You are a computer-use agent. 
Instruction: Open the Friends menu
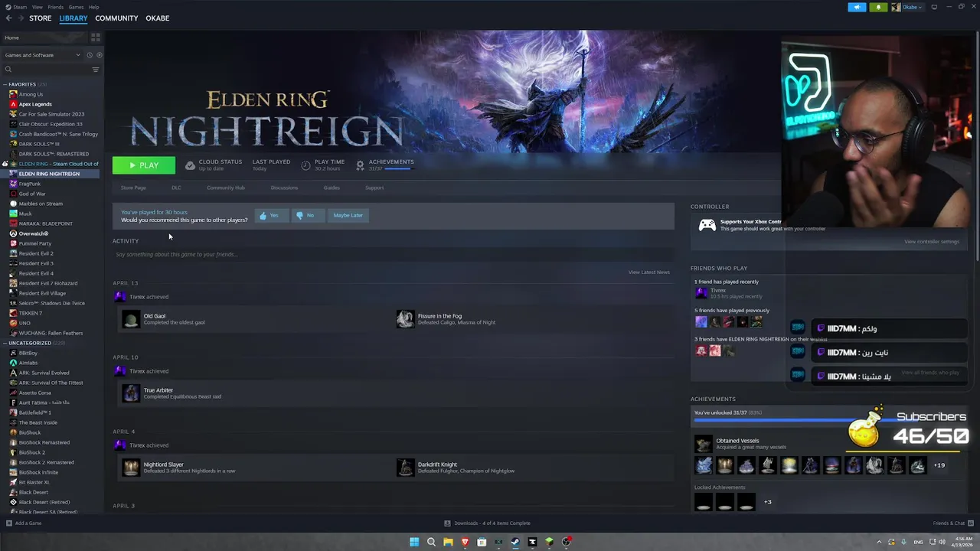click(56, 7)
